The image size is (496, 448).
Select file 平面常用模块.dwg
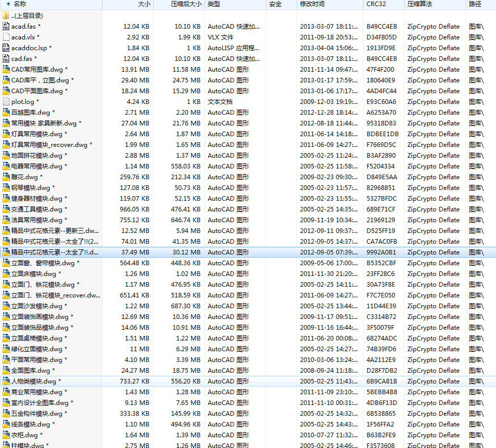coord(39,360)
